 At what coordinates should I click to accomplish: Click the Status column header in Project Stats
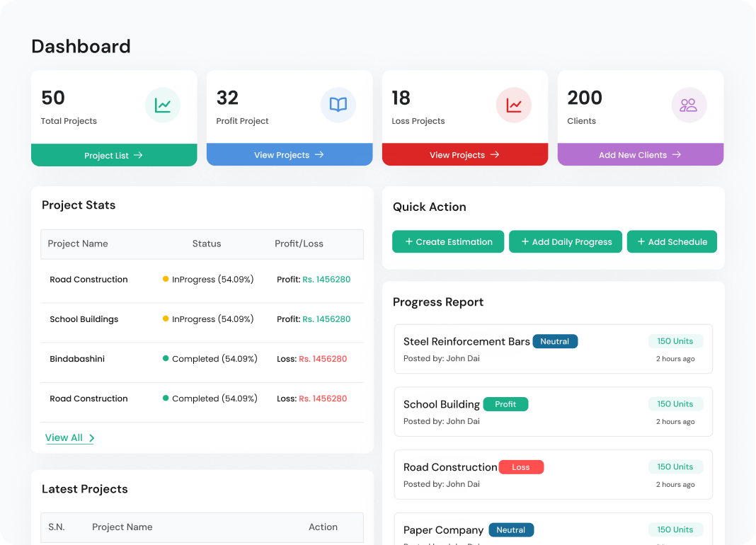click(207, 243)
